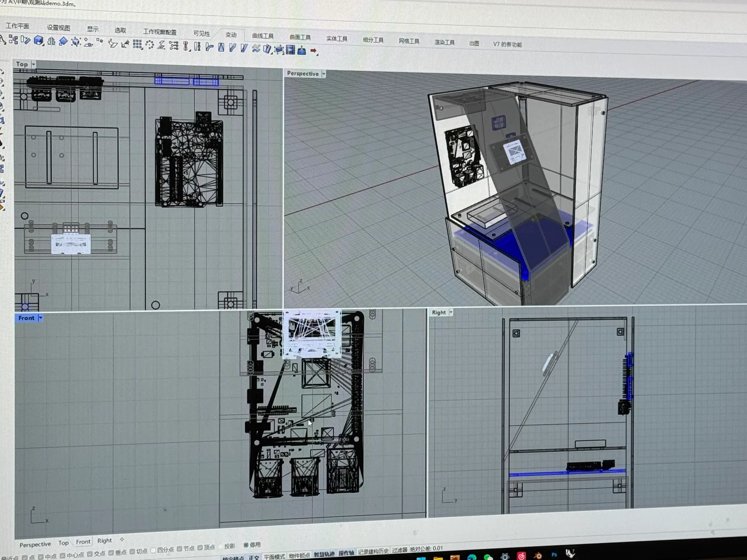Toggle the 顶点 osnap checkbox

pos(200,548)
